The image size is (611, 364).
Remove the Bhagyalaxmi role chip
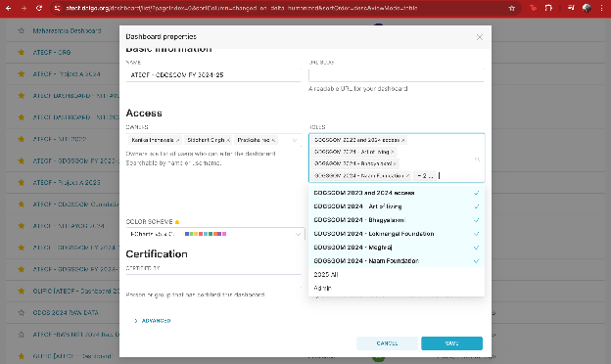pyautogui.click(x=395, y=163)
